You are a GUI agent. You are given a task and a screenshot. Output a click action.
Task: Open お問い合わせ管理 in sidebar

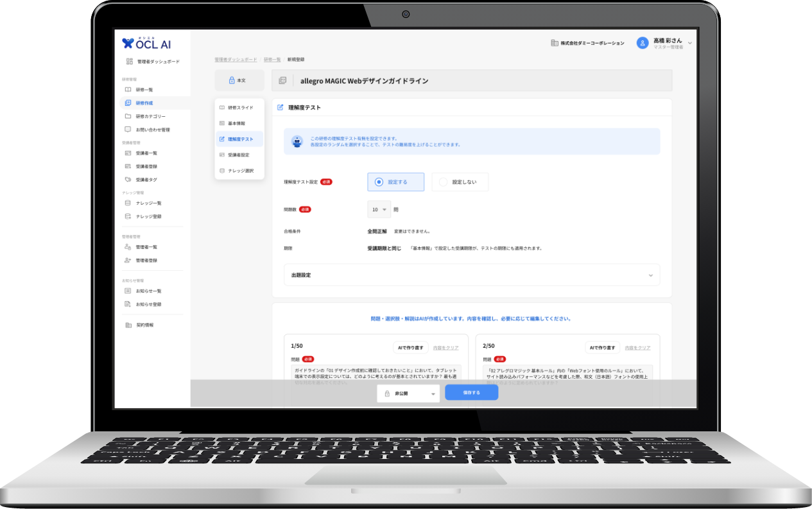[x=152, y=130]
